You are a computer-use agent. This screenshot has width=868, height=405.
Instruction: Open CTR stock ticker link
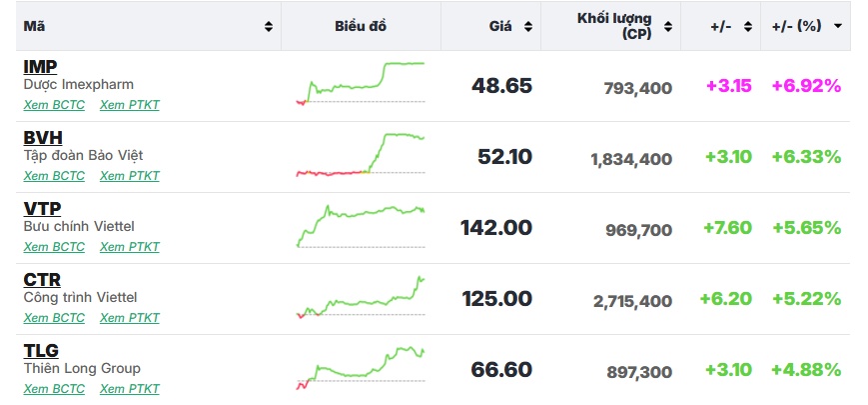tap(42, 280)
